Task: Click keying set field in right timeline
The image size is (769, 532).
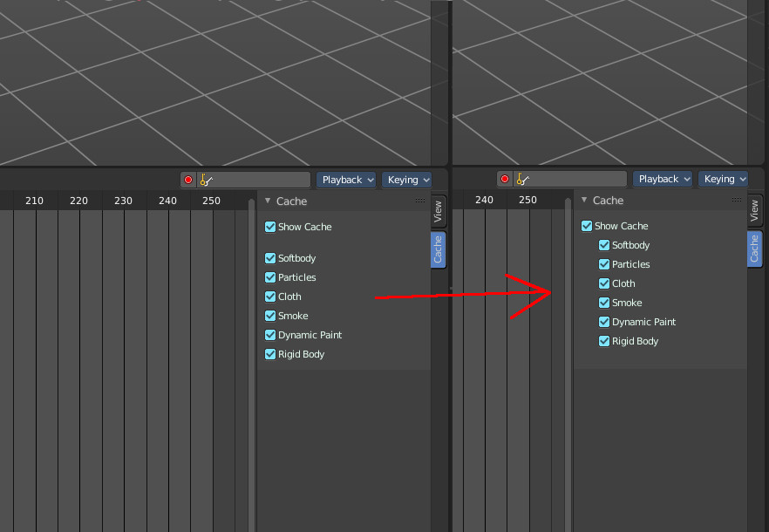Action: click(570, 179)
